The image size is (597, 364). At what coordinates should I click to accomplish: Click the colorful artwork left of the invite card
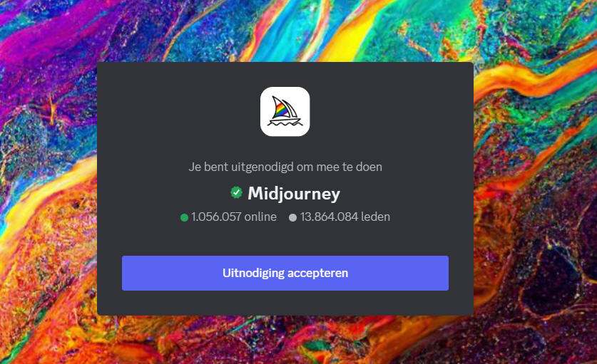[49, 182]
